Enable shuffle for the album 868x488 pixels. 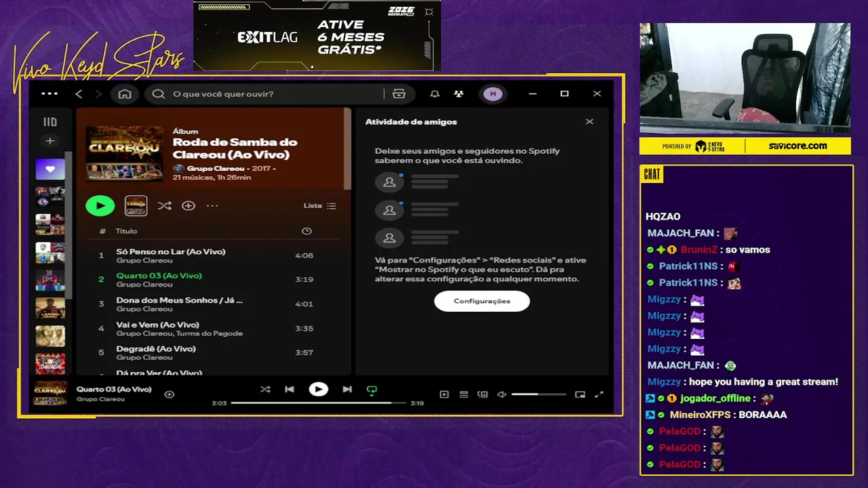[x=164, y=205]
